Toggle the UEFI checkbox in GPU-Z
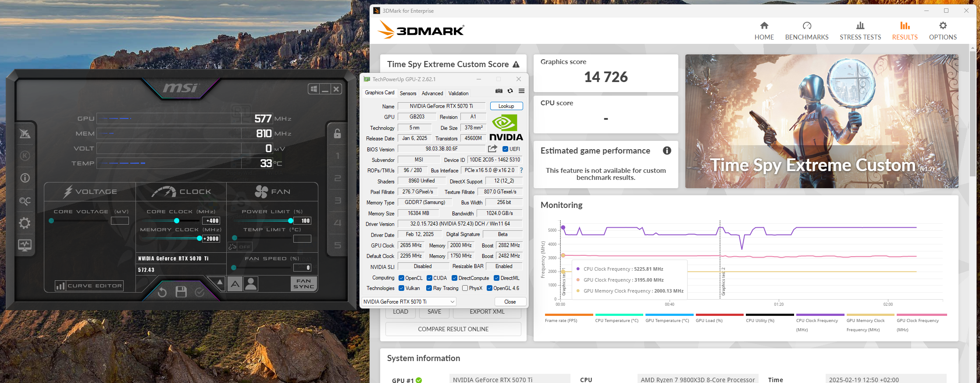Screen dimensions: 980x383 click(505, 149)
